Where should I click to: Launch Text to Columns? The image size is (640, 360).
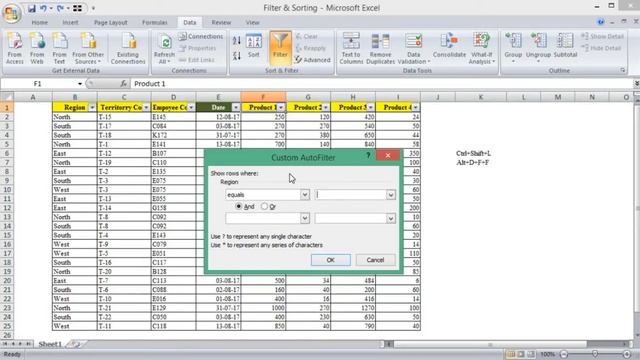[x=351, y=48]
